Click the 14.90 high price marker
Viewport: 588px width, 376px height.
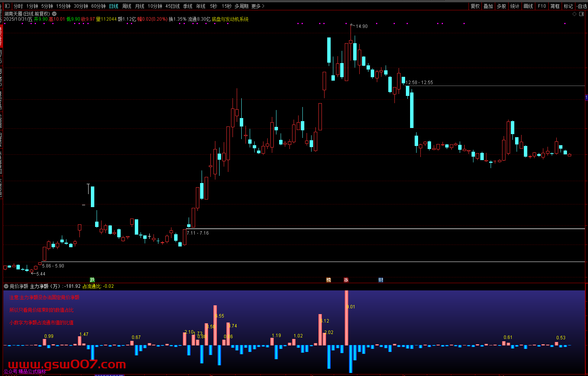coord(361,26)
